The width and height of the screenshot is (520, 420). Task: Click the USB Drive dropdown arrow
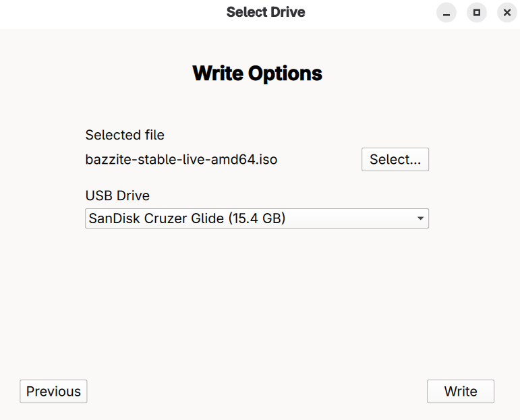click(420, 218)
